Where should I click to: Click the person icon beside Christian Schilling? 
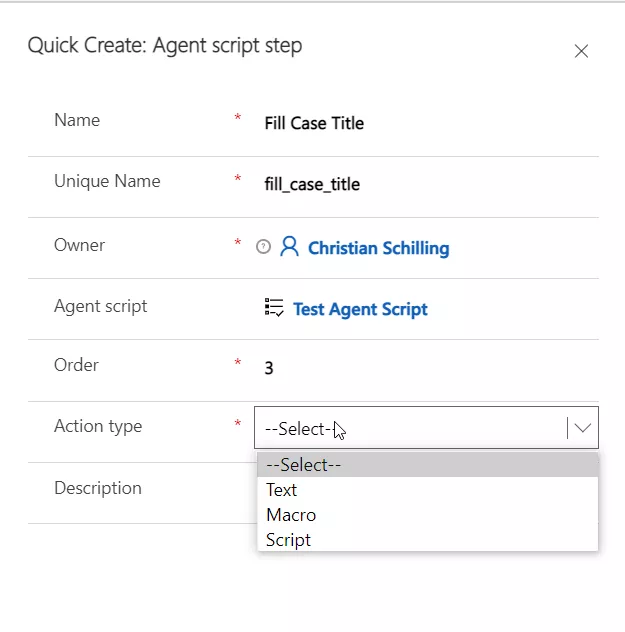(290, 247)
